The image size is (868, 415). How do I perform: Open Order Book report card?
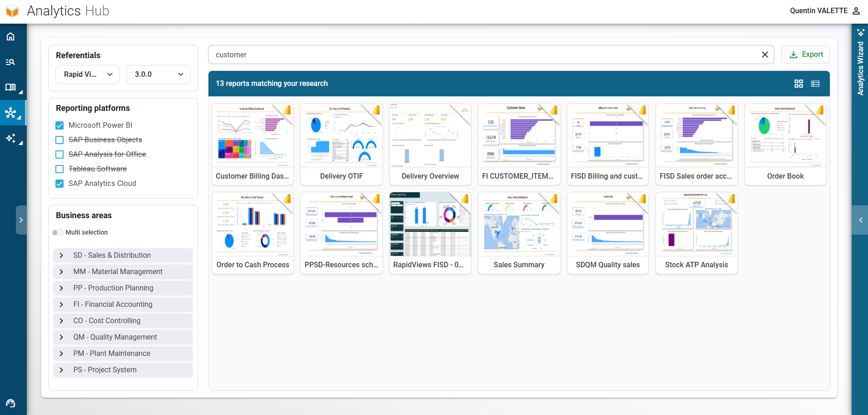[785, 145]
